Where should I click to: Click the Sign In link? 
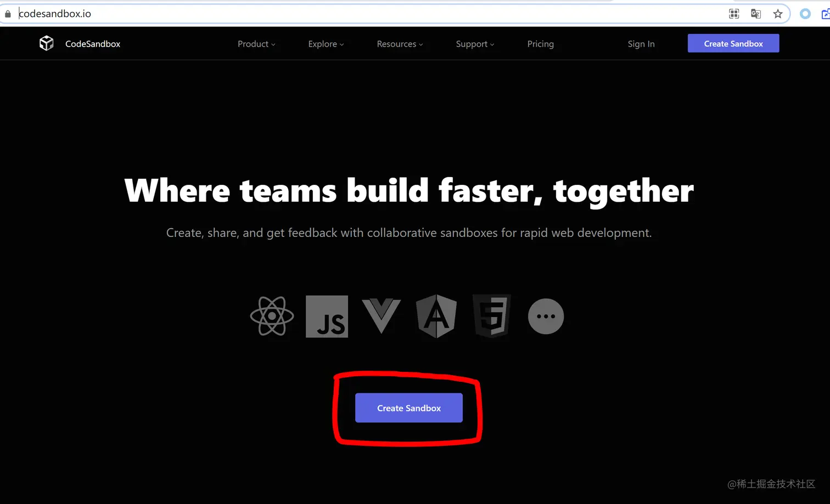tap(641, 44)
